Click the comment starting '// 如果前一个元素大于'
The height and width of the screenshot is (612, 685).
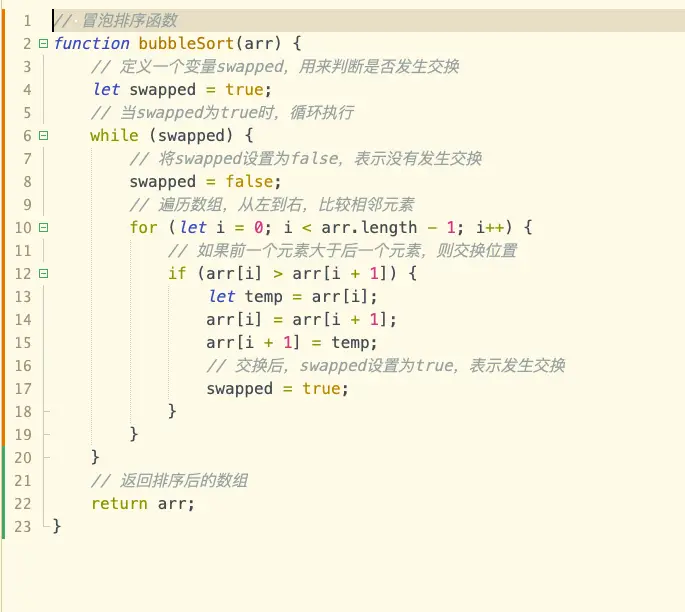342,251
